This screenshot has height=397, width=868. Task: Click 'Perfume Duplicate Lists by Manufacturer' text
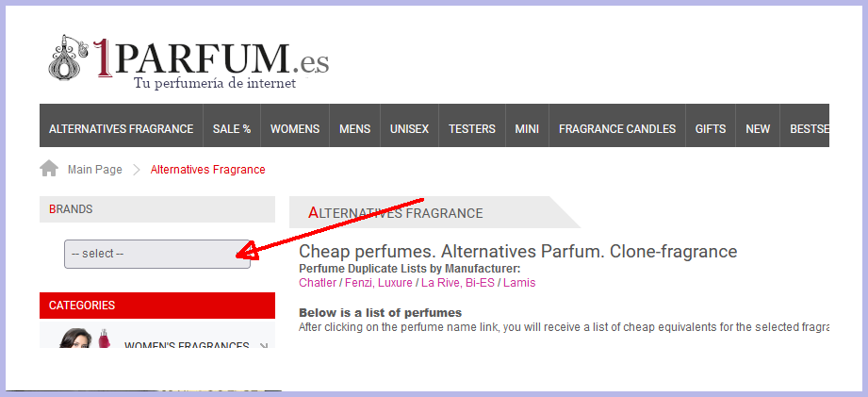[x=410, y=269]
